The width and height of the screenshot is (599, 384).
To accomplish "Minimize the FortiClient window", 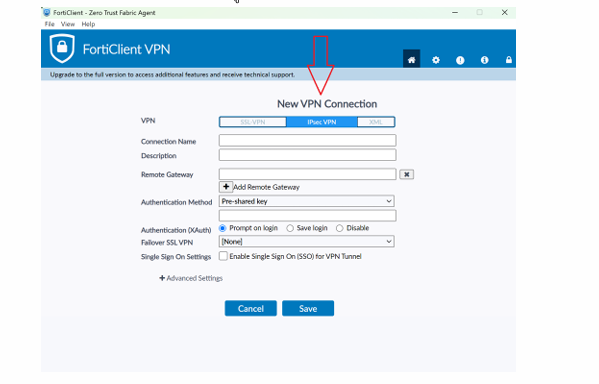I will [455, 13].
